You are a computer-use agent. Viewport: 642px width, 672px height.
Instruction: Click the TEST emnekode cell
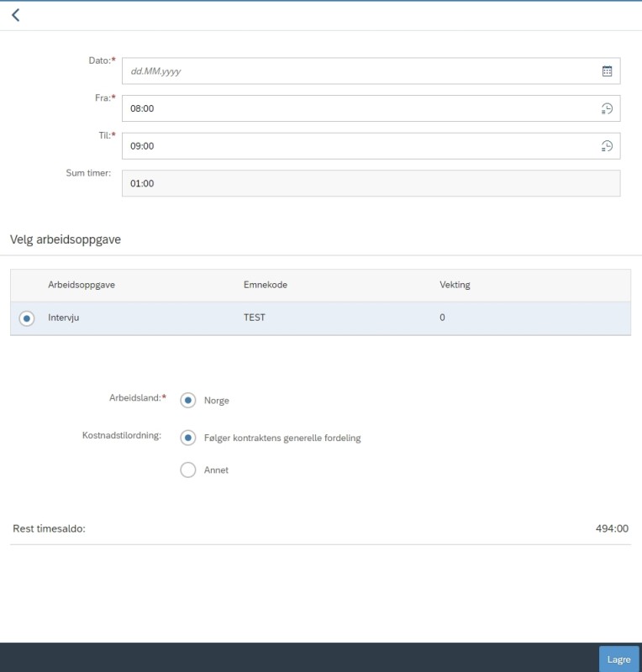255,318
